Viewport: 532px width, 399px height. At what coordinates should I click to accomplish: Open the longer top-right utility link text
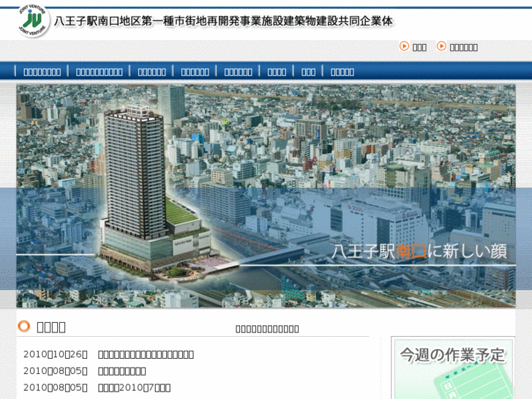463,47
